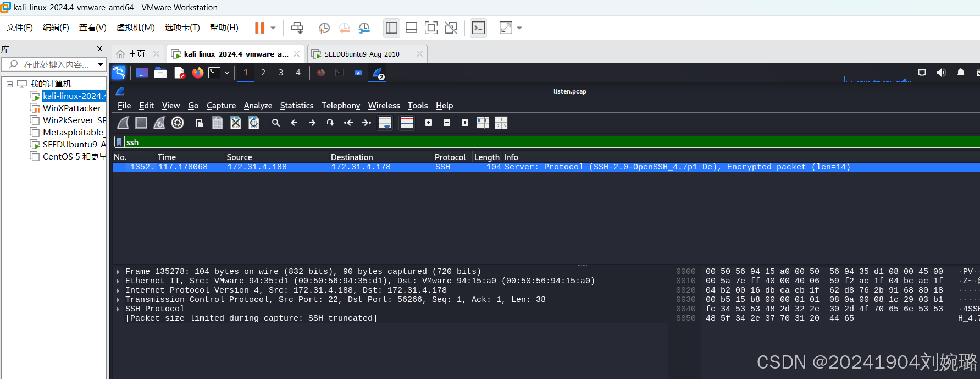Open VMware virtual machine menu
Image resolution: width=980 pixels, height=379 pixels.
[x=135, y=28]
